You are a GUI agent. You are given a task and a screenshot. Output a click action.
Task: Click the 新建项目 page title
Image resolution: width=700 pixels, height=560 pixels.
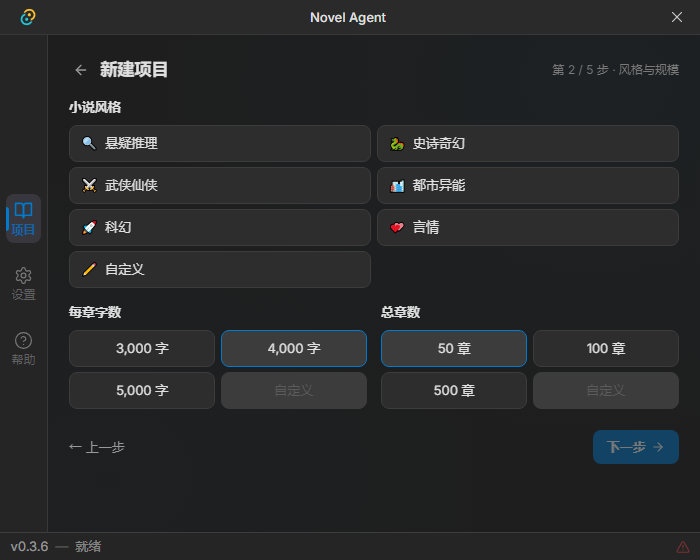click(133, 70)
